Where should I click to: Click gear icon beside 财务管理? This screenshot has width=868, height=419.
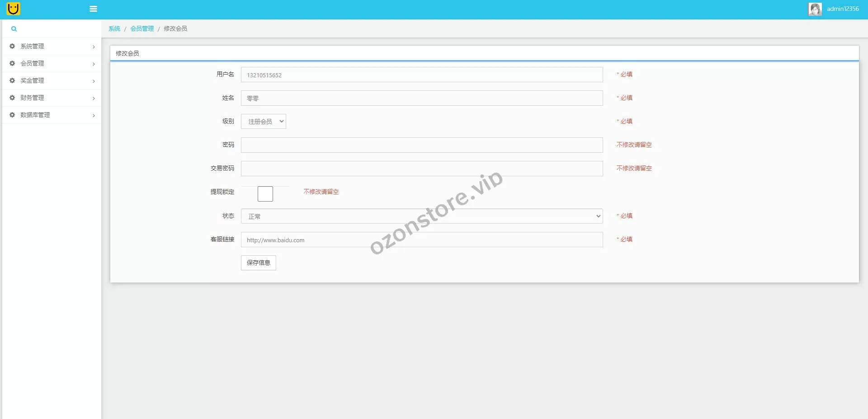pos(12,98)
